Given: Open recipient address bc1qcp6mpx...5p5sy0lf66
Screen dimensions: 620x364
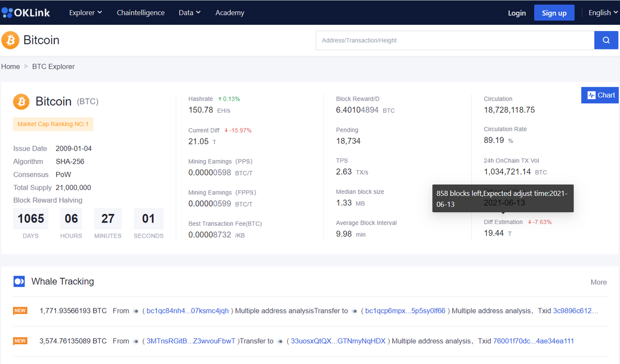Looking at the screenshot, I should (x=405, y=311).
